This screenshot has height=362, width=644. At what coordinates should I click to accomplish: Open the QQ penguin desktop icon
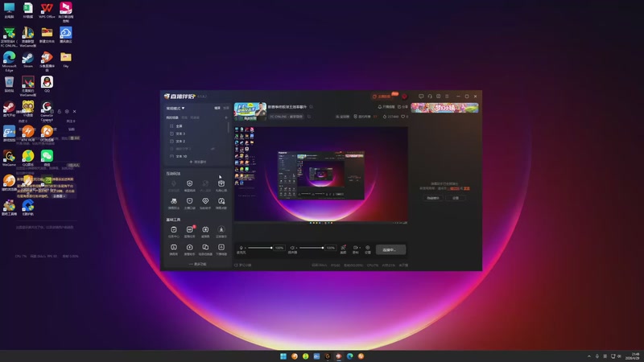[47, 84]
